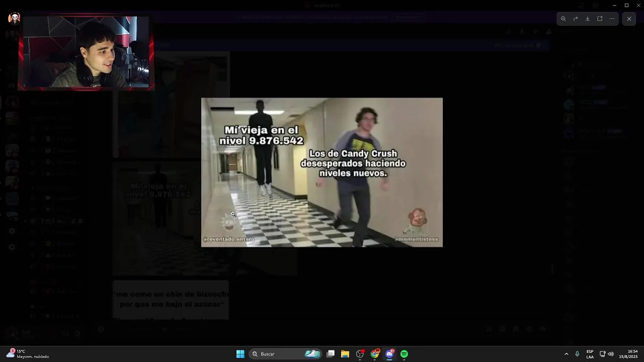Open Google Chrome from the taskbar
This screenshot has width=644, height=362.
(x=375, y=354)
